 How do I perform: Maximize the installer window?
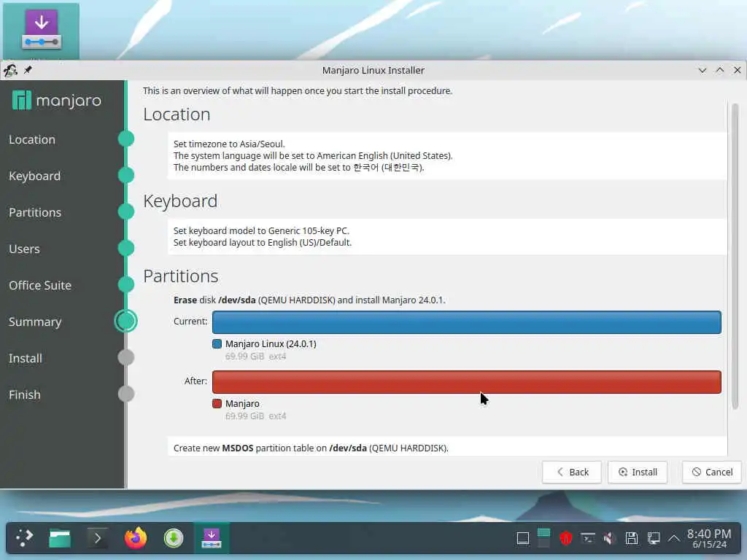point(720,70)
